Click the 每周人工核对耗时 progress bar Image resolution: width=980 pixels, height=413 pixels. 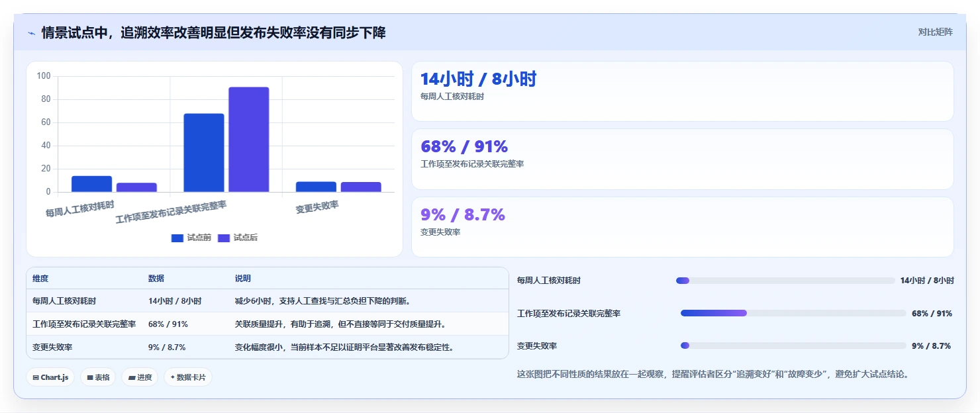click(x=785, y=281)
